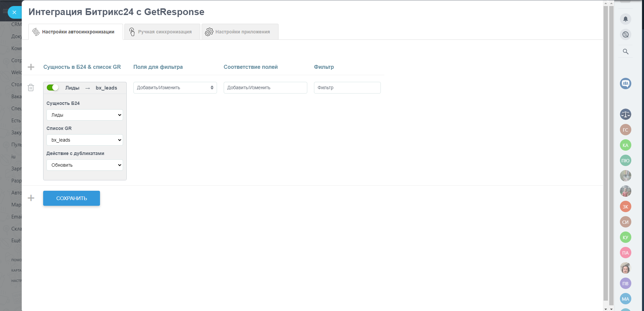Click the plus icon beside column headers
Image resolution: width=644 pixels, height=311 pixels.
coord(31,67)
